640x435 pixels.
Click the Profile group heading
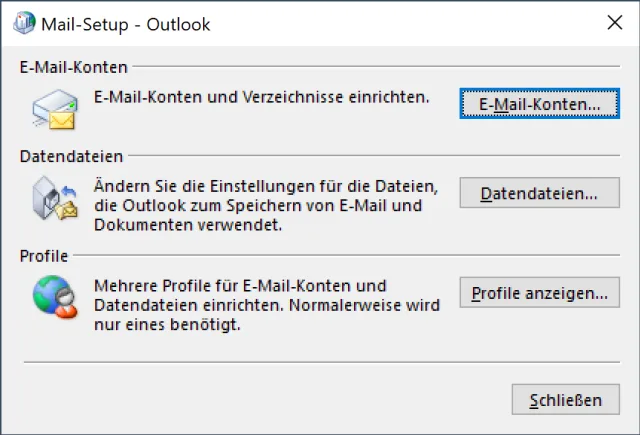[x=43, y=256]
